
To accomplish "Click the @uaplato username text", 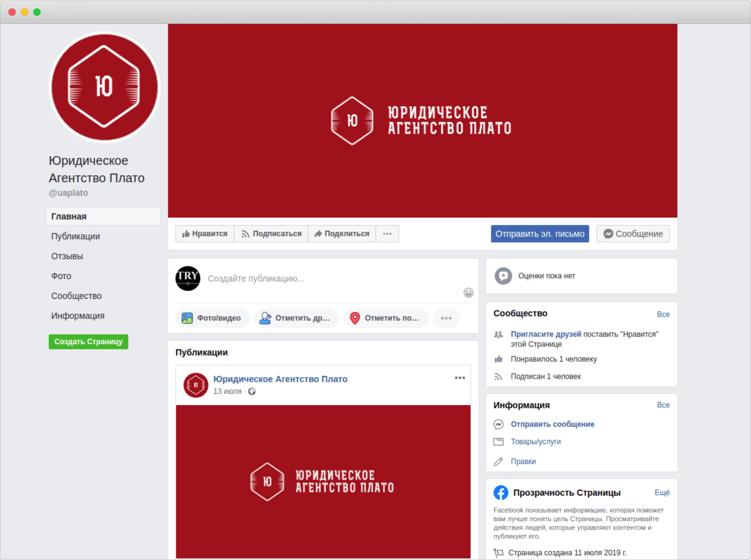I will pyautogui.click(x=68, y=193).
